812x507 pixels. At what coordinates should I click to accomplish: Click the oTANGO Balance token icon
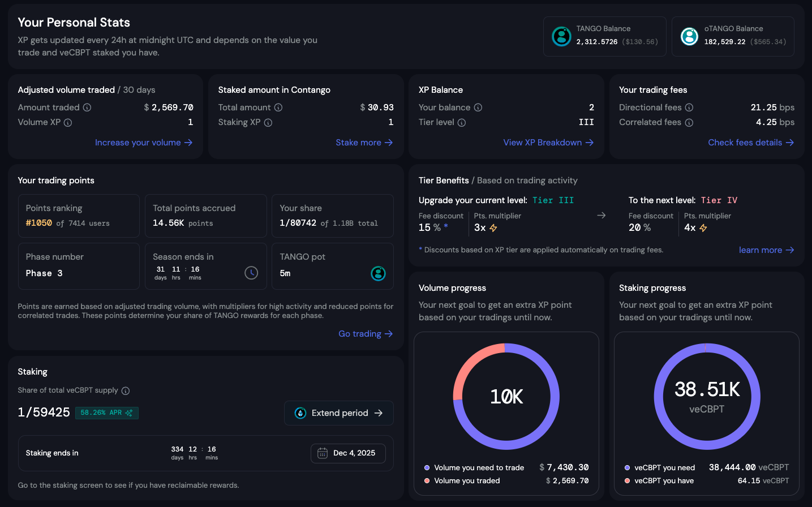(x=689, y=36)
